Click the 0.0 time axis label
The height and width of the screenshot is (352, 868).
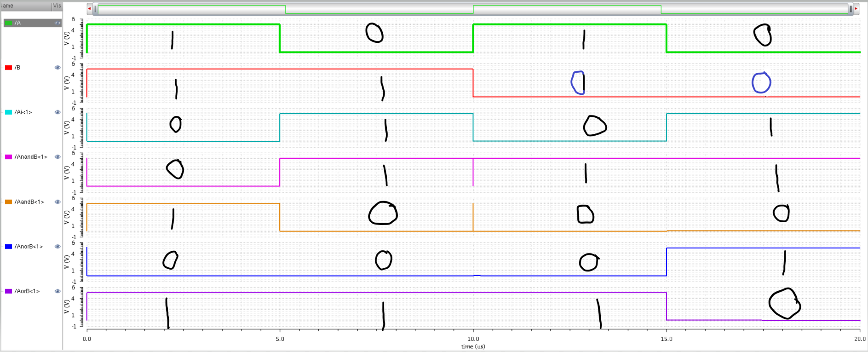click(87, 339)
